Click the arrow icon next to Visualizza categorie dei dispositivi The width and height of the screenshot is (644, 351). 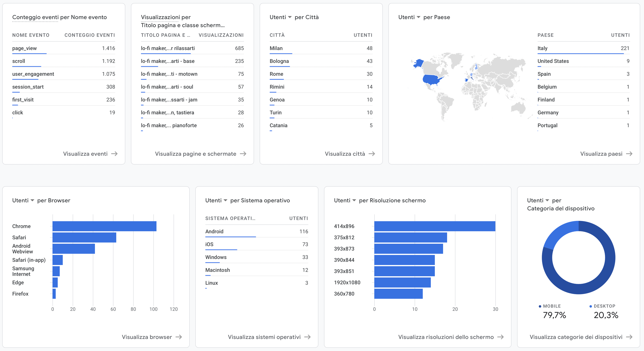coord(629,337)
